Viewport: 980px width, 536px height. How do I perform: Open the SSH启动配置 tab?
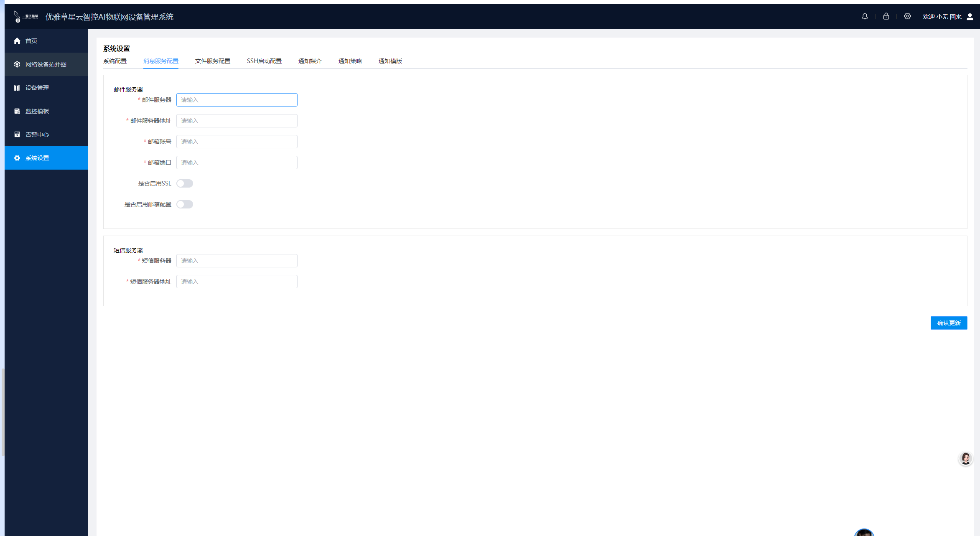click(x=264, y=61)
